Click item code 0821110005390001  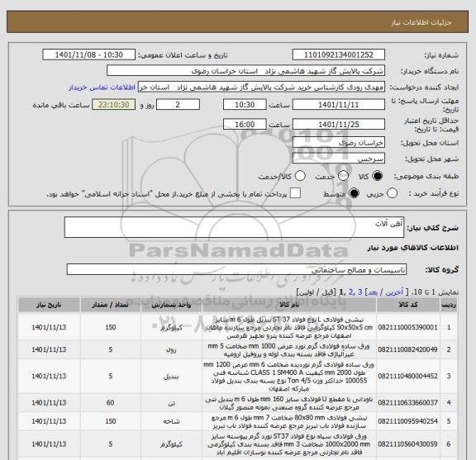pos(407,327)
